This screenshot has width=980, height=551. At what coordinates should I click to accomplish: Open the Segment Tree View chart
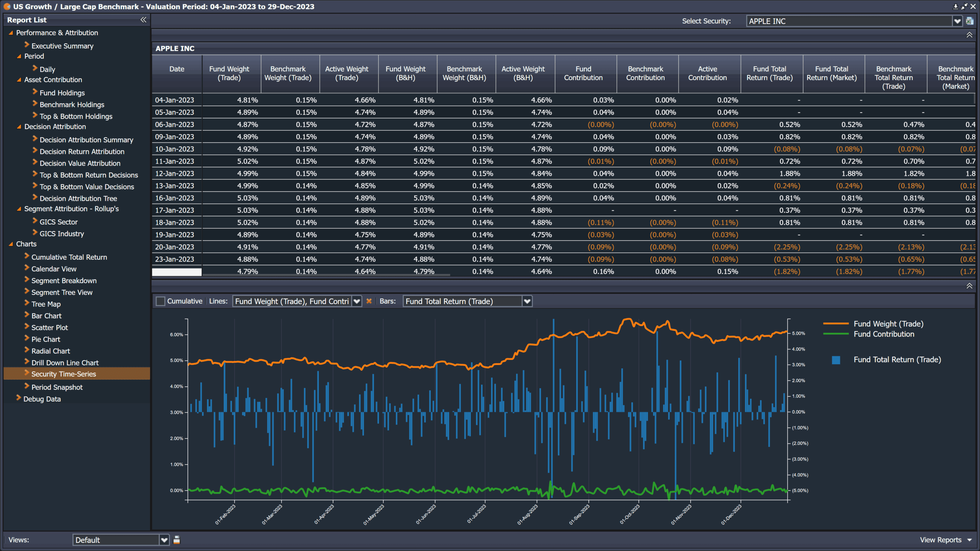coord(62,292)
